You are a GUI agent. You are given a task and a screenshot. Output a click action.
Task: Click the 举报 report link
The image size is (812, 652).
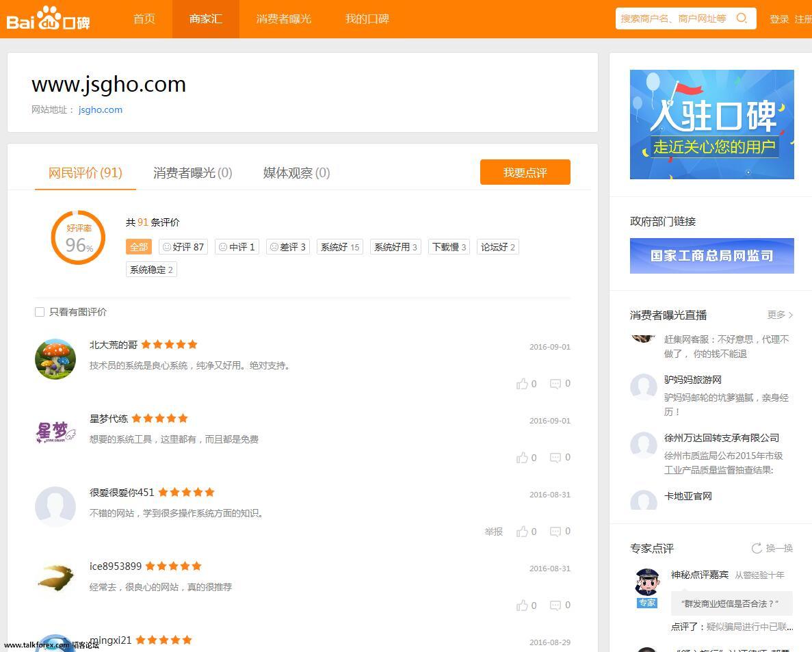point(493,532)
